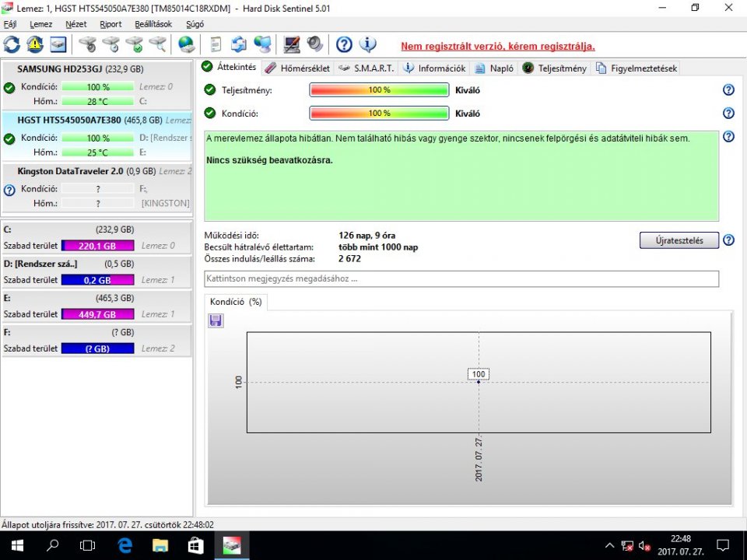747x560 pixels.
Task: Click the '2 672' start/stop count value
Action: 349,258
